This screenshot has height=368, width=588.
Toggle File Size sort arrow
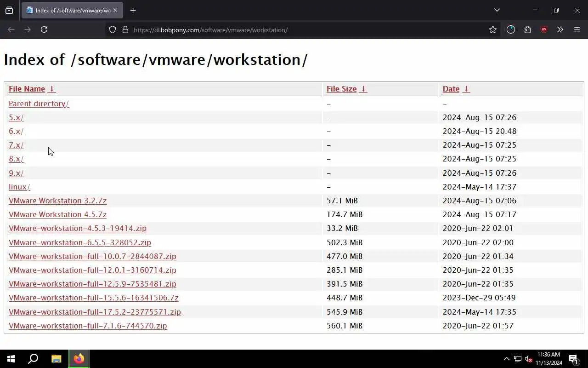pyautogui.click(x=363, y=89)
